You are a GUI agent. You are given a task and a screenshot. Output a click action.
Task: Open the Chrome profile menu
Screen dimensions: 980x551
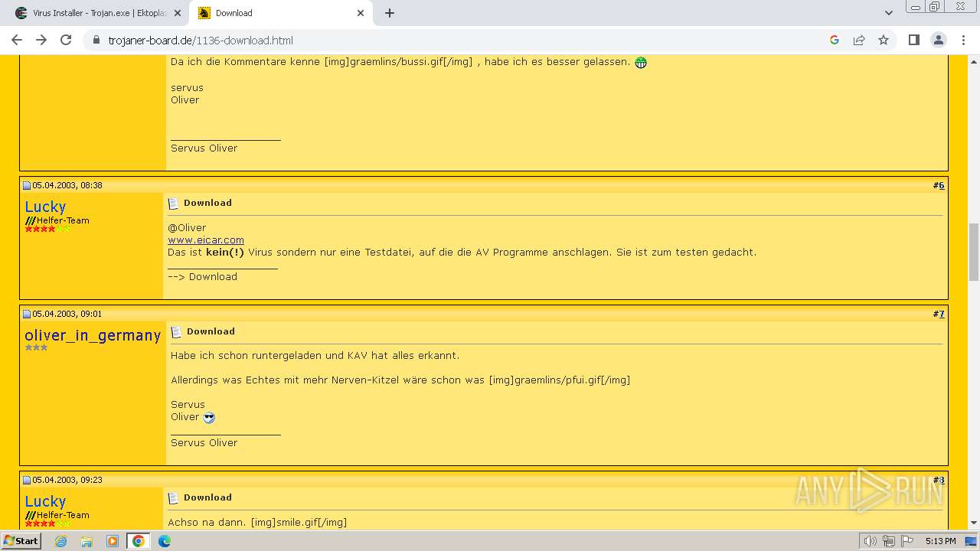tap(938, 40)
